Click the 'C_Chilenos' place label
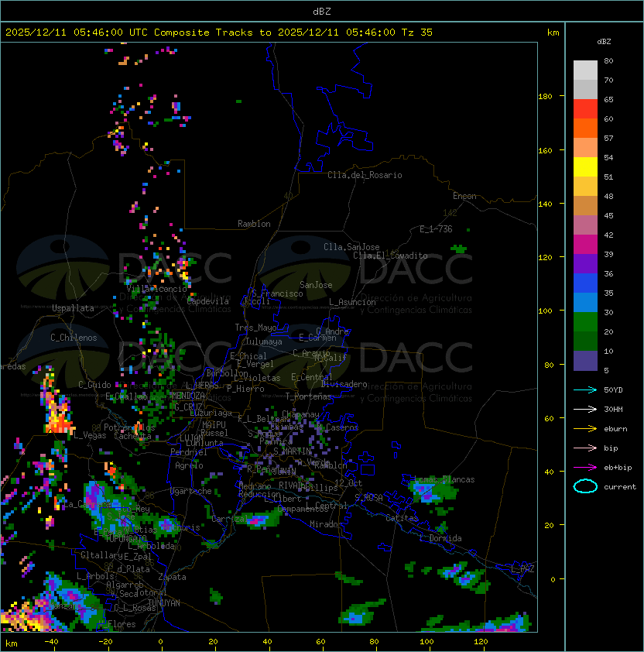 pyautogui.click(x=74, y=338)
